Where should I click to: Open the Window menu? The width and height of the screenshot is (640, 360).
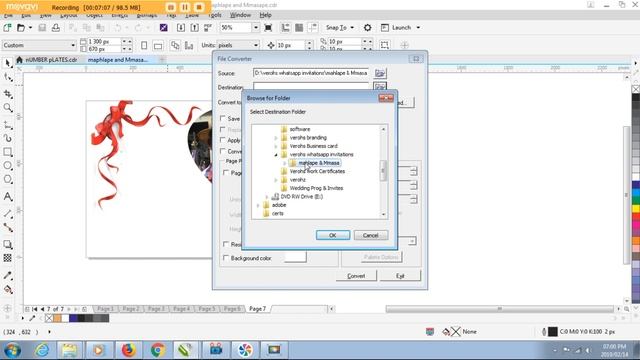pyautogui.click(x=240, y=15)
